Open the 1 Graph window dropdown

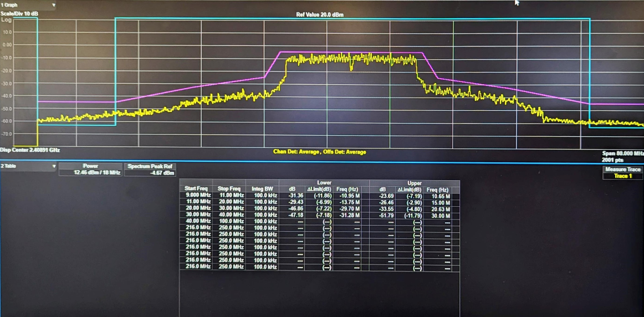(53, 5)
